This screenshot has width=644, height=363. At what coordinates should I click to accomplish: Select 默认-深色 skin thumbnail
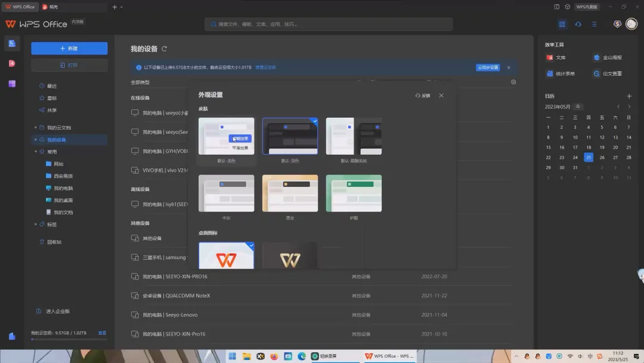(290, 136)
